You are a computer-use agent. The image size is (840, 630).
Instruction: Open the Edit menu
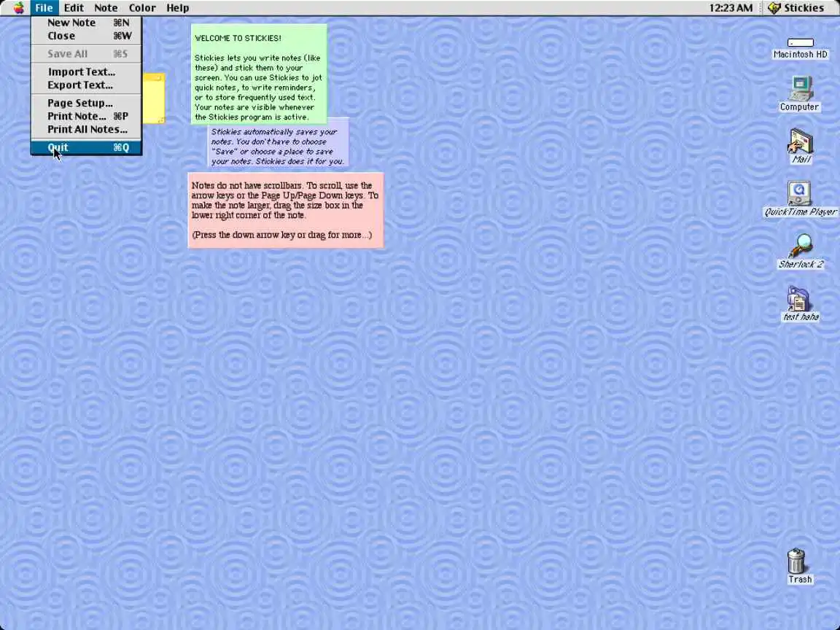(74, 7)
